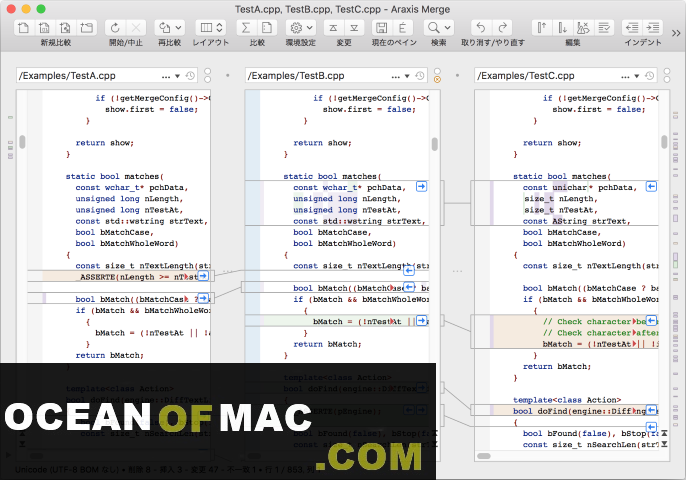Start a new binary comparison
This screenshot has width=686, height=480.
tap(44, 28)
